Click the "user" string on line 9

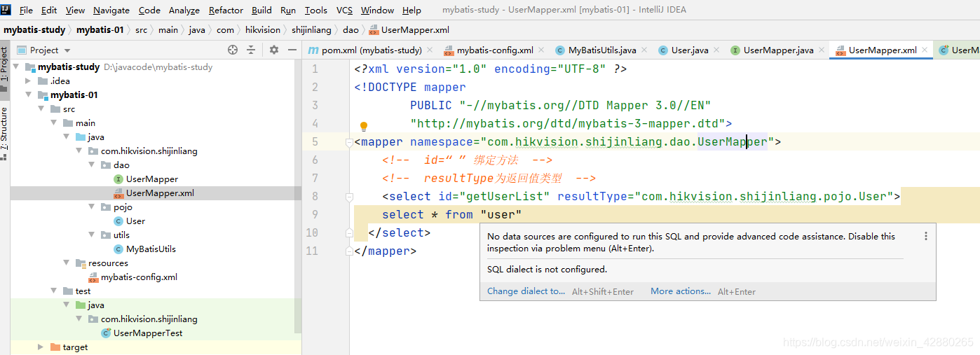pyautogui.click(x=501, y=214)
